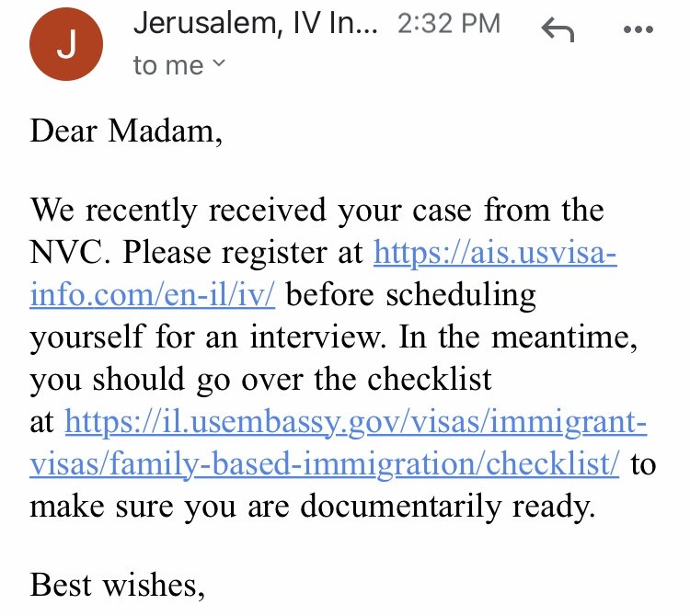Screen dimensions: 690x616
Task: Click the "you should go over the checklist" line
Action: click(x=260, y=380)
